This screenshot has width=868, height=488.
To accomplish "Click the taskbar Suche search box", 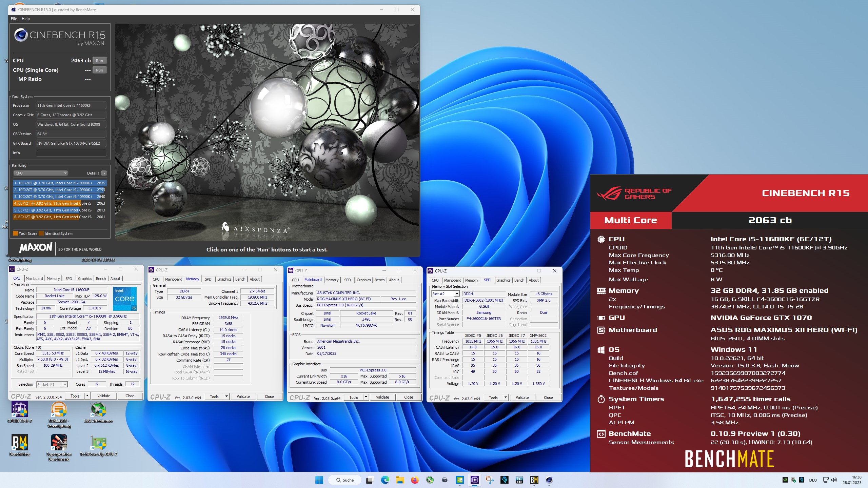I will (x=344, y=480).
